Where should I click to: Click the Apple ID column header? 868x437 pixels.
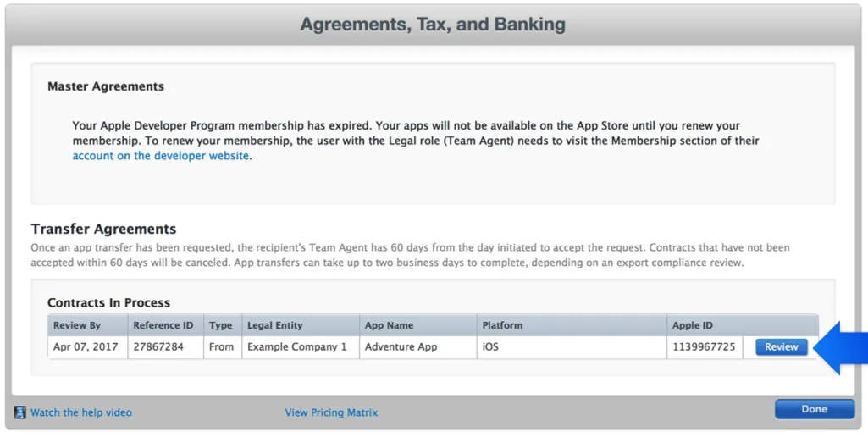[x=743, y=325]
